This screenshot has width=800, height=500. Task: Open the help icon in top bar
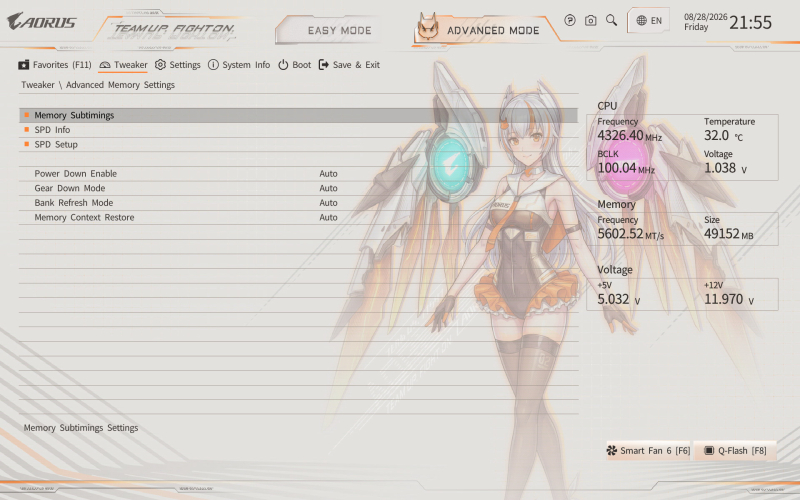[x=570, y=20]
